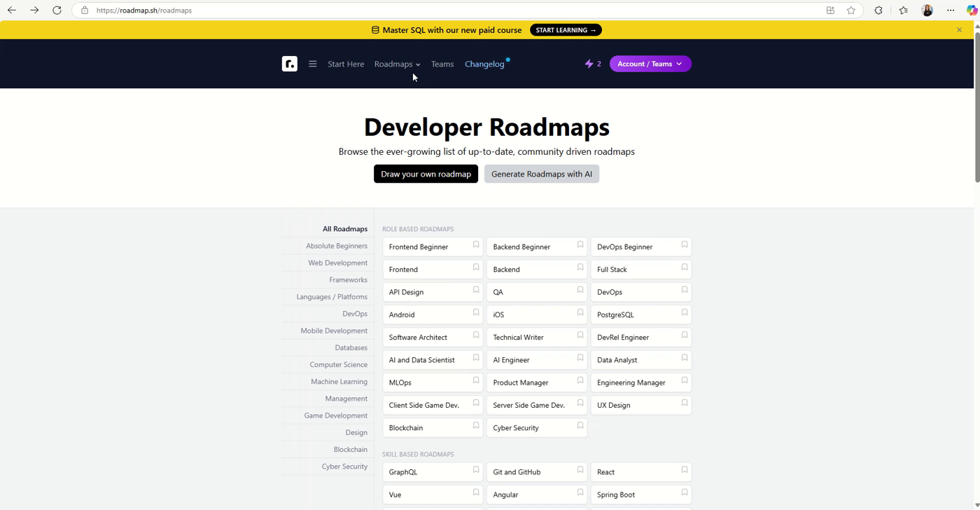The height and width of the screenshot is (510, 980).
Task: Toggle bookmark on DevOps roadmap
Action: point(685,290)
